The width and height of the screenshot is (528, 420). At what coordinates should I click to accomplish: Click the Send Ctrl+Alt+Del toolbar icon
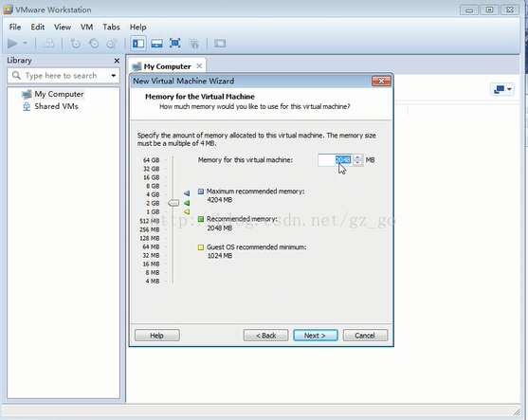click(x=48, y=44)
